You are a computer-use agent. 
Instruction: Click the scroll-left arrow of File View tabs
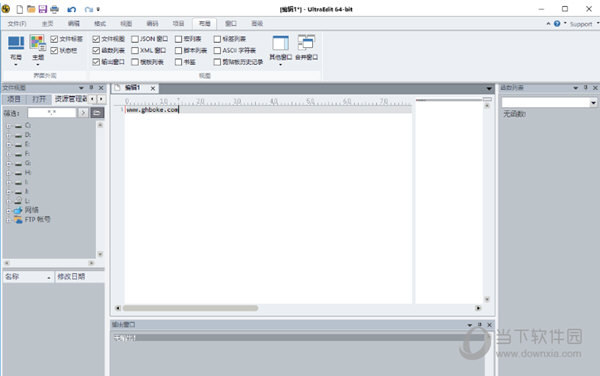coord(93,99)
